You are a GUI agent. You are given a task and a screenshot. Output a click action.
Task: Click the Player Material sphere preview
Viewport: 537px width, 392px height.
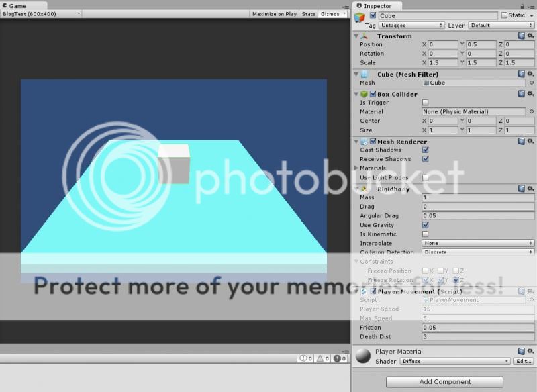(x=362, y=356)
